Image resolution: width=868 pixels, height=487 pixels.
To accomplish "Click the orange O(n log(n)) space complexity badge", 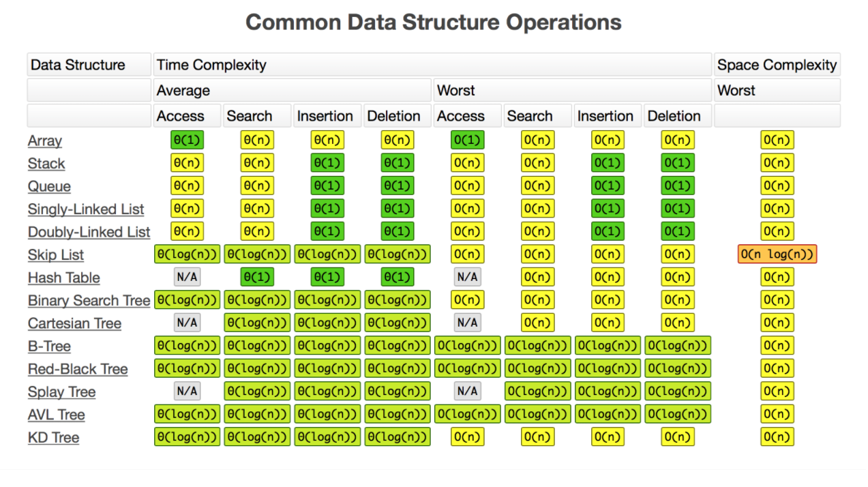I will coord(777,255).
